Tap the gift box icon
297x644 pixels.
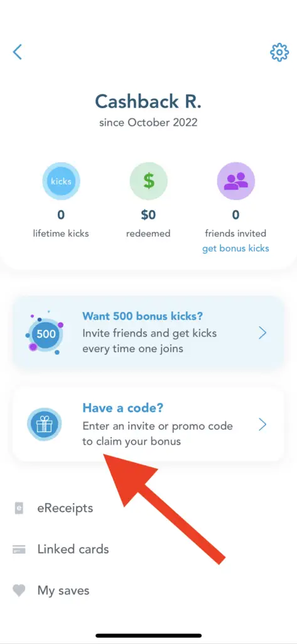(45, 425)
